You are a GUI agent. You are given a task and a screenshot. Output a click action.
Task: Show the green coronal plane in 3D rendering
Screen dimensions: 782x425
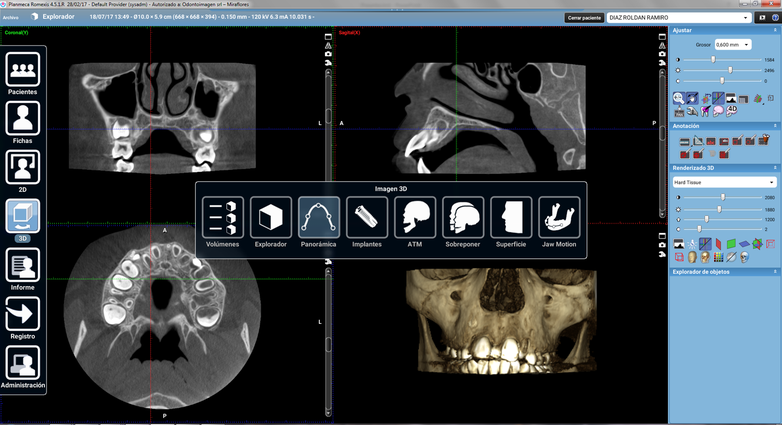click(x=731, y=243)
